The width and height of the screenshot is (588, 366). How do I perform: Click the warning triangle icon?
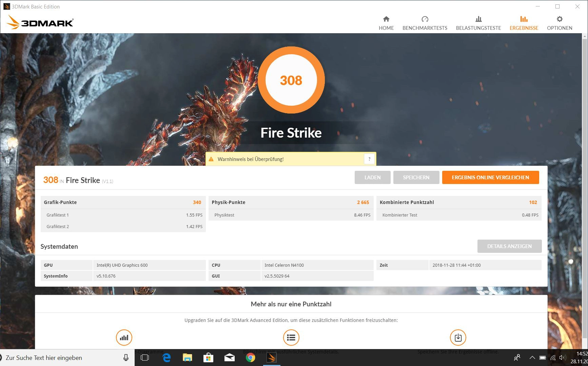point(211,159)
